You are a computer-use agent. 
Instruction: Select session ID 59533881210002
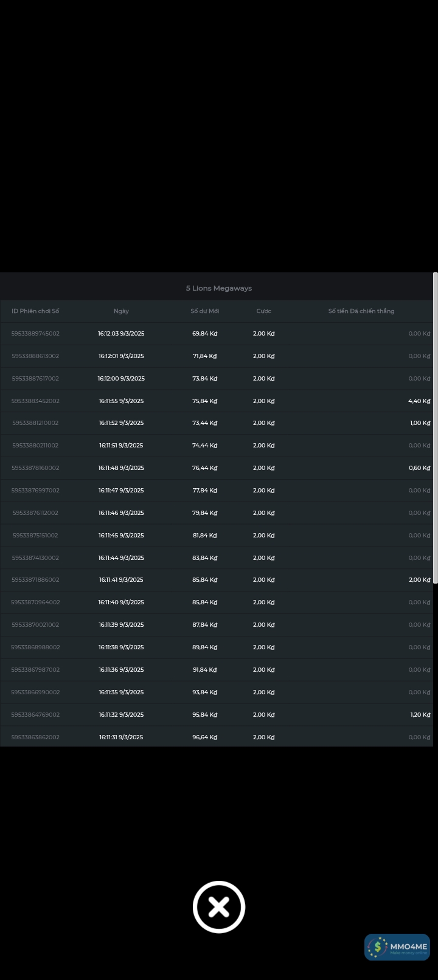pos(35,423)
